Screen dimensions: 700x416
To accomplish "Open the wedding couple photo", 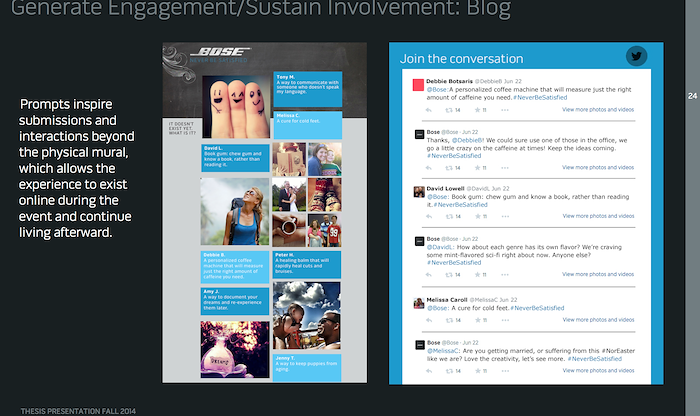I will point(289,195).
